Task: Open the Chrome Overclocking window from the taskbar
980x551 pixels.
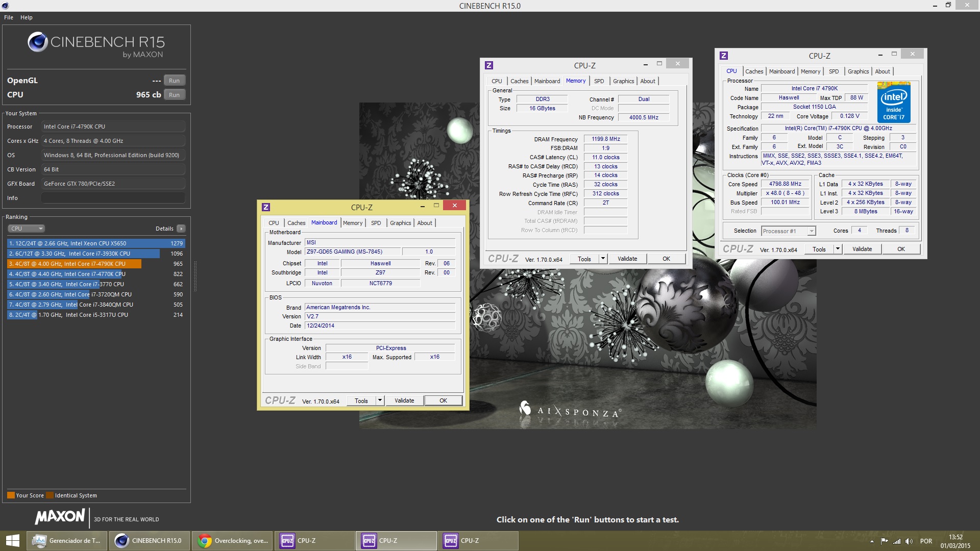Action: (x=232, y=541)
